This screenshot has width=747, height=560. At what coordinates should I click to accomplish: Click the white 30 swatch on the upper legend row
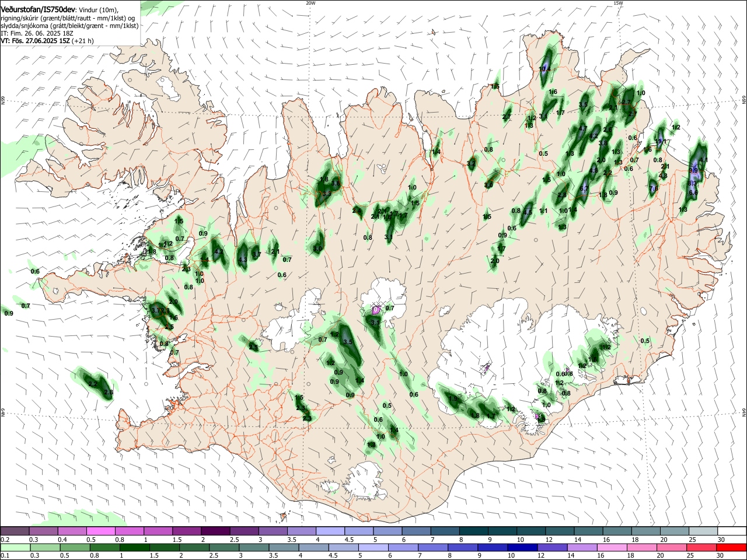(x=732, y=531)
